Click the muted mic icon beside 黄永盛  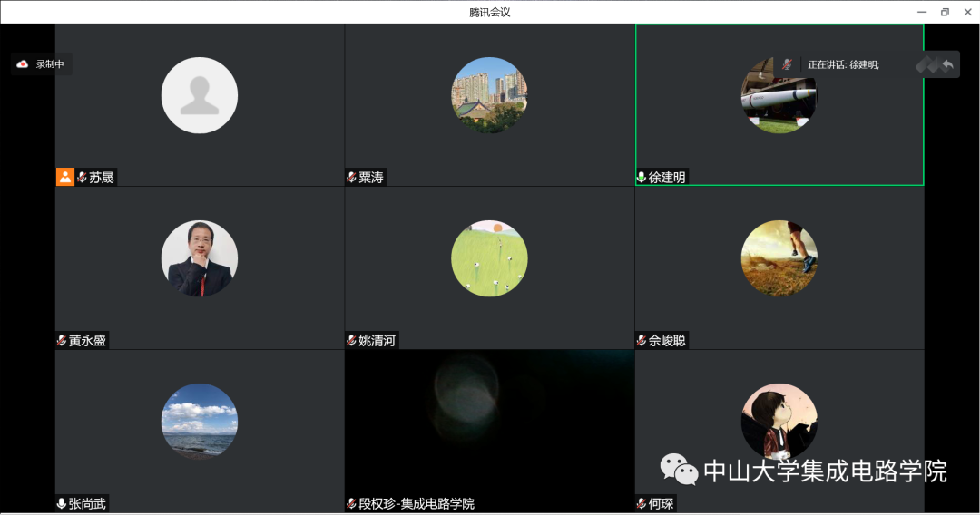click(62, 341)
